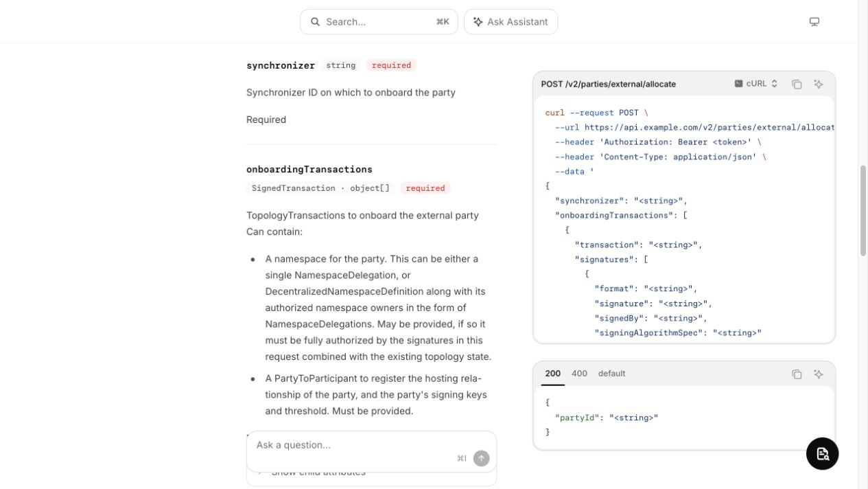This screenshot has height=489, width=868.
Task: Open the cURL language dropdown
Action: tap(756, 84)
